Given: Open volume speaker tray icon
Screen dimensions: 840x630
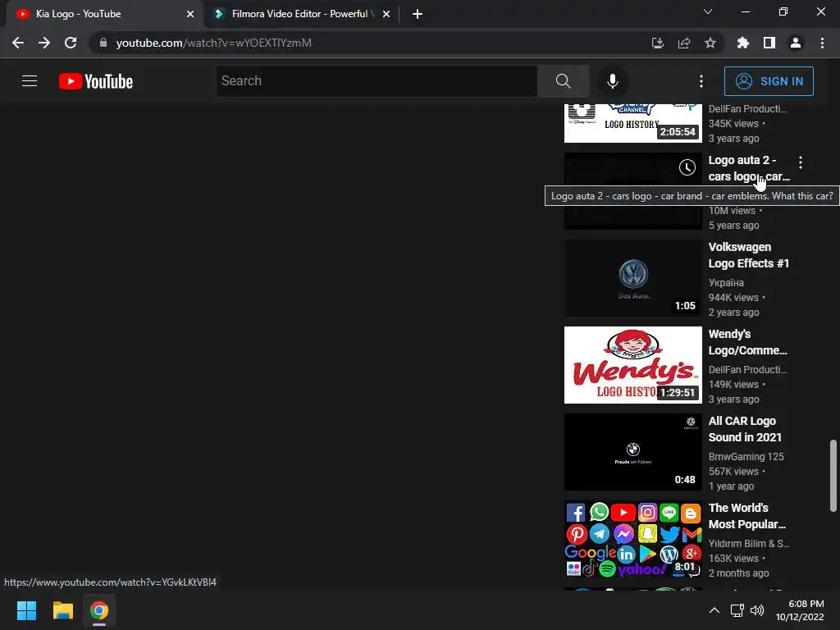Looking at the screenshot, I should pyautogui.click(x=756, y=610).
